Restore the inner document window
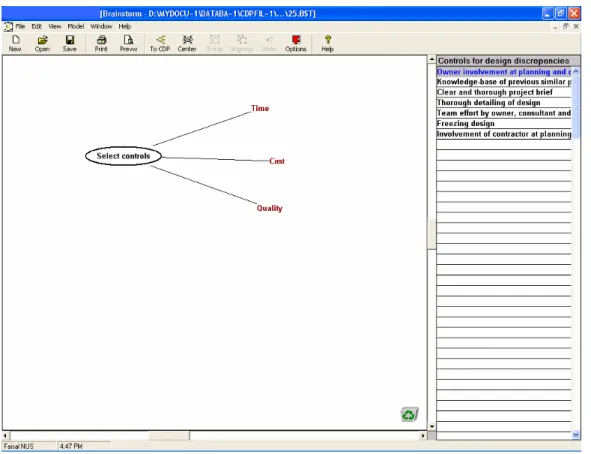This screenshot has height=454, width=591. click(x=565, y=26)
